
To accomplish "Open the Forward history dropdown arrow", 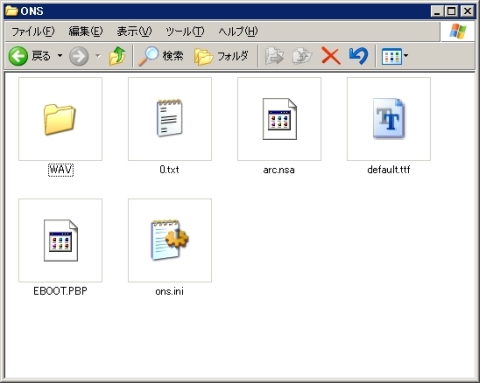I will click(x=98, y=56).
